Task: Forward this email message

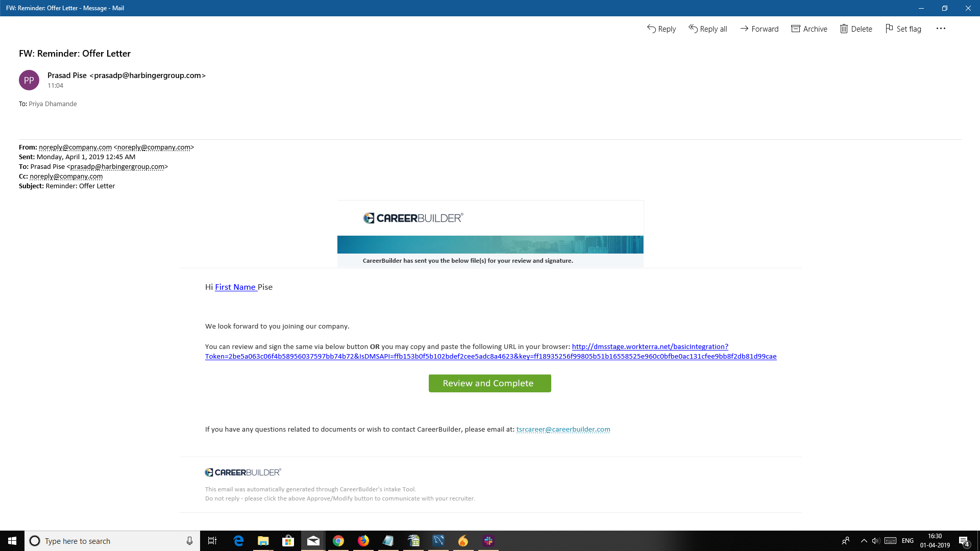Action: [759, 29]
